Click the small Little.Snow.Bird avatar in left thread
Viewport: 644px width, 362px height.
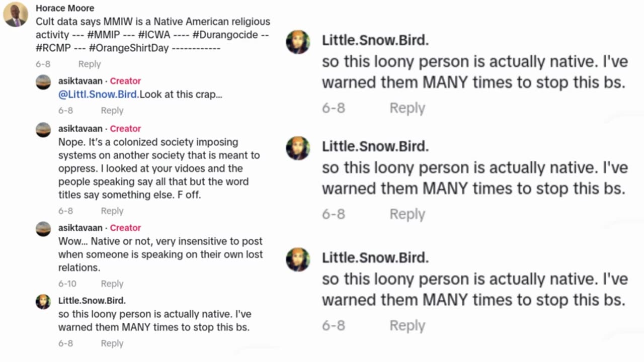click(x=43, y=302)
